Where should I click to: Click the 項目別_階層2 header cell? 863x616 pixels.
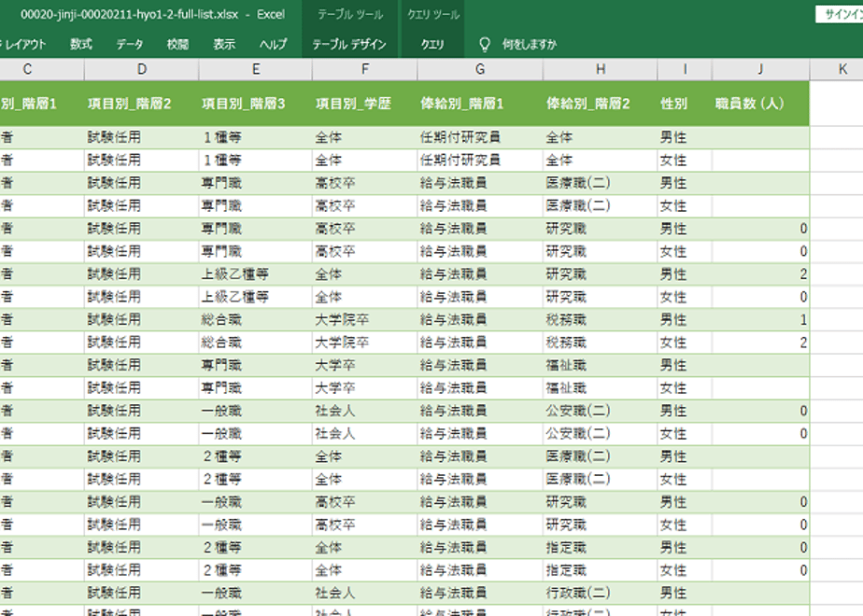pyautogui.click(x=141, y=104)
